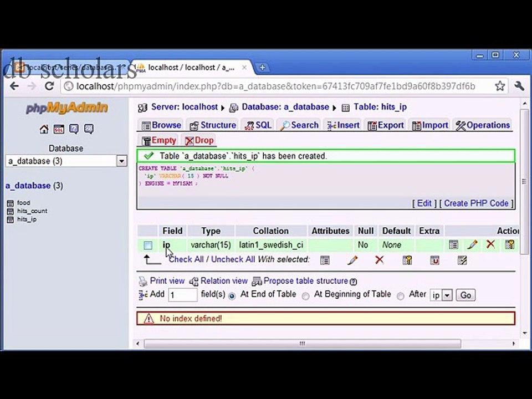Click the varchar(15) type cell
Viewport: 532px width, 399px height.
[211, 245]
